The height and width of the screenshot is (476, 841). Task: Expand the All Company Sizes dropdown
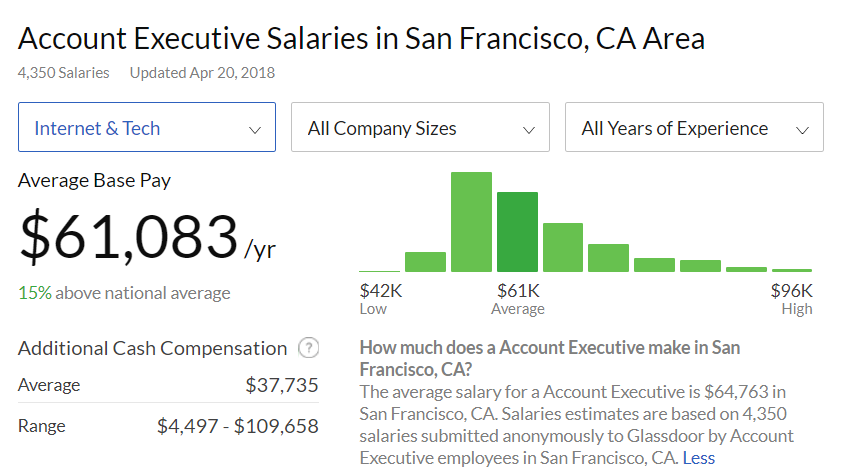pos(420,127)
